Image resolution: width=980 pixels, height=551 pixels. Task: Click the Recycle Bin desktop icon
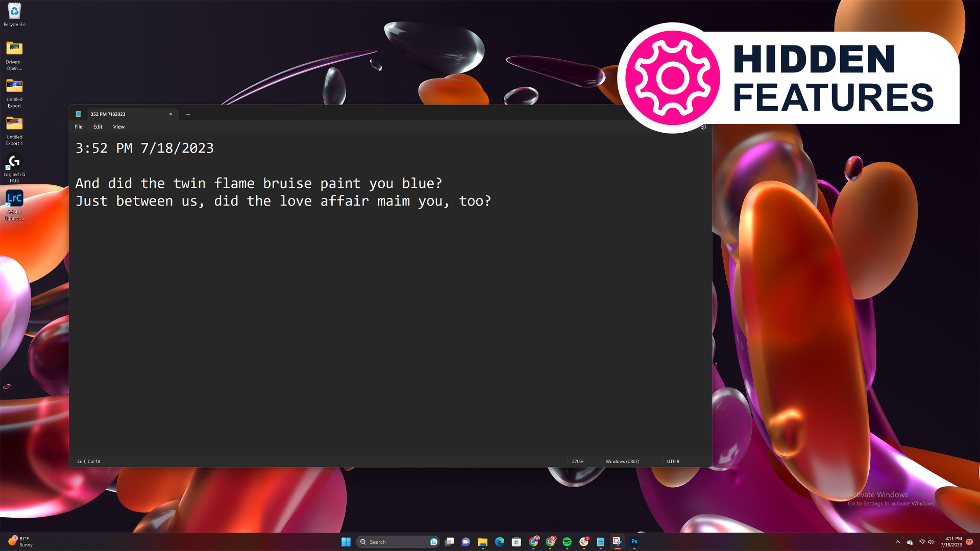[15, 11]
